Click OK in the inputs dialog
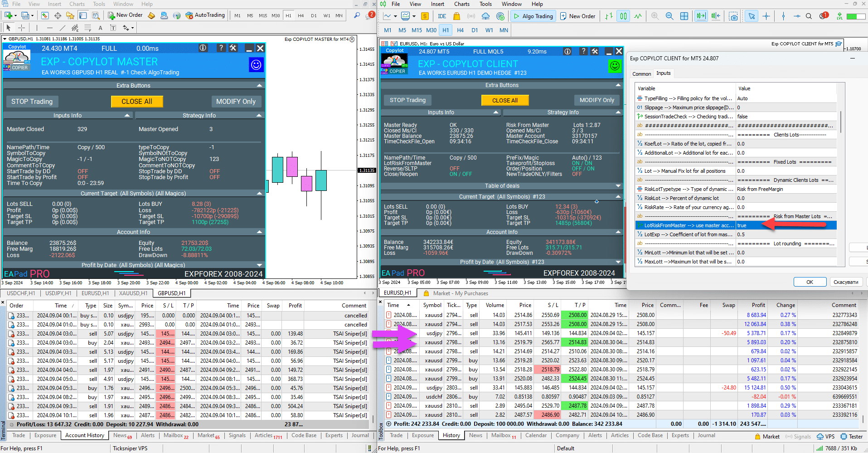The width and height of the screenshot is (868, 453). click(x=810, y=282)
